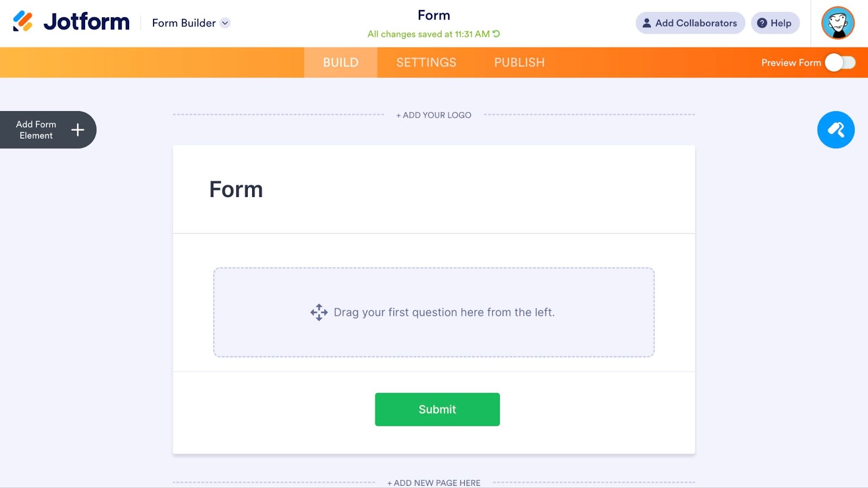Click the revert changes history icon
The width and height of the screenshot is (868, 488).
pyautogui.click(x=496, y=34)
